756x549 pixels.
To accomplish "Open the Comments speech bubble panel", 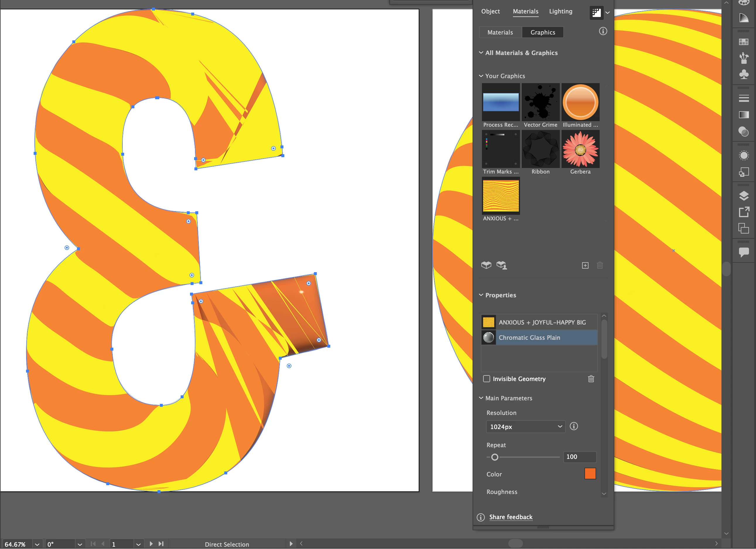I will point(744,252).
